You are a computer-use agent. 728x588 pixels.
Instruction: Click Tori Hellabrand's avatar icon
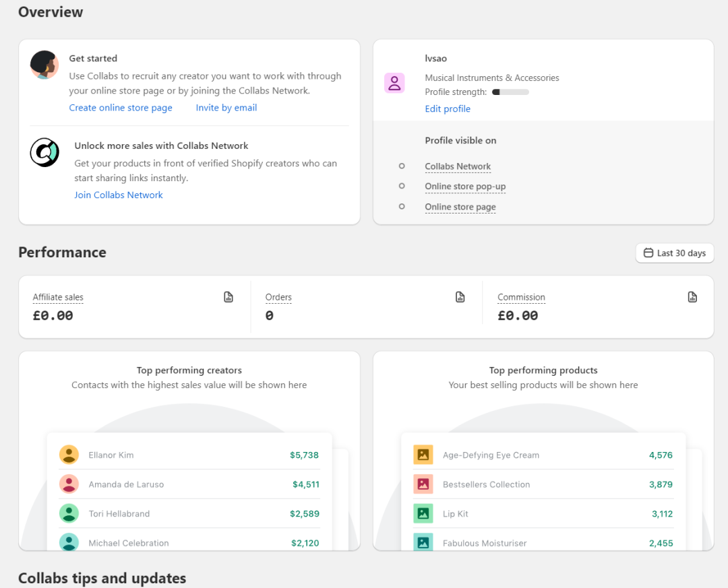pyautogui.click(x=69, y=513)
